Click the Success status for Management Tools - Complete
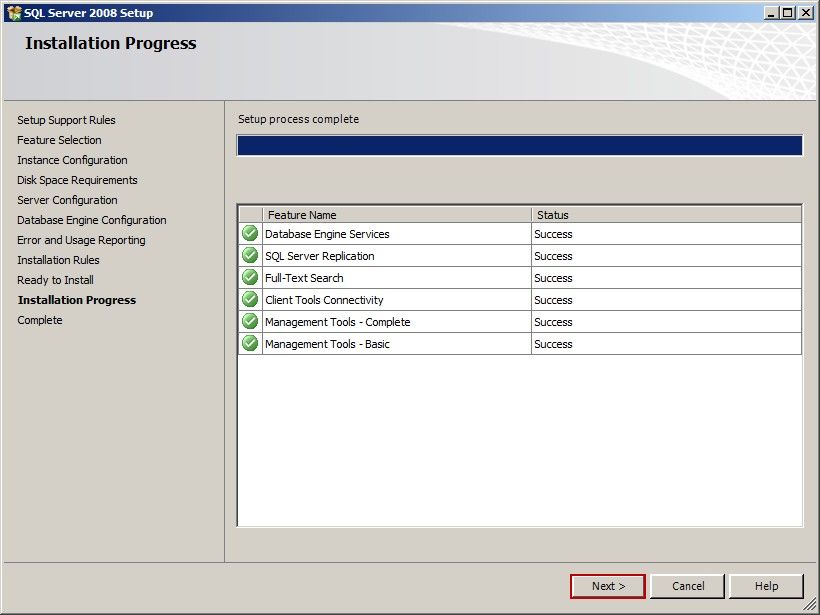Image resolution: width=820 pixels, height=615 pixels. pyautogui.click(x=553, y=322)
